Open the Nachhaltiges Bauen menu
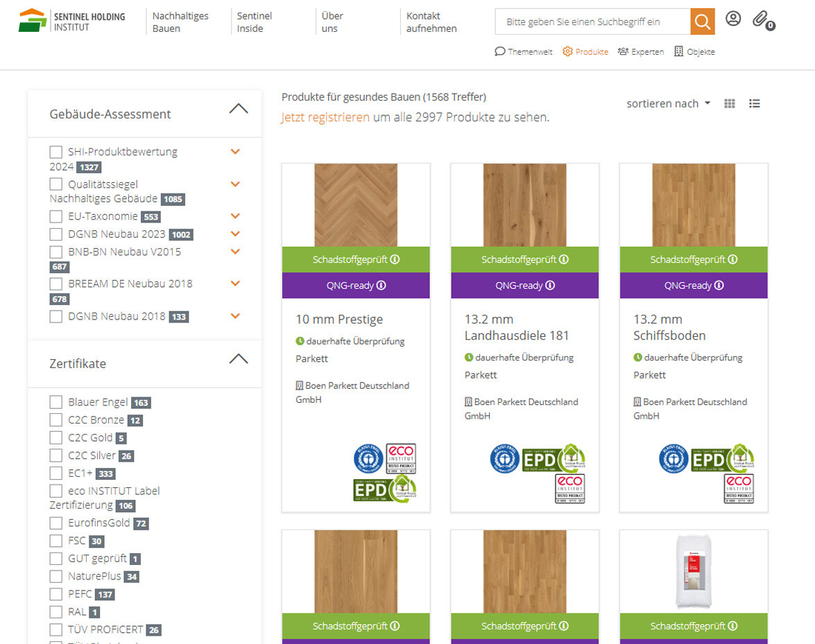The height and width of the screenshot is (644, 815). [180, 22]
